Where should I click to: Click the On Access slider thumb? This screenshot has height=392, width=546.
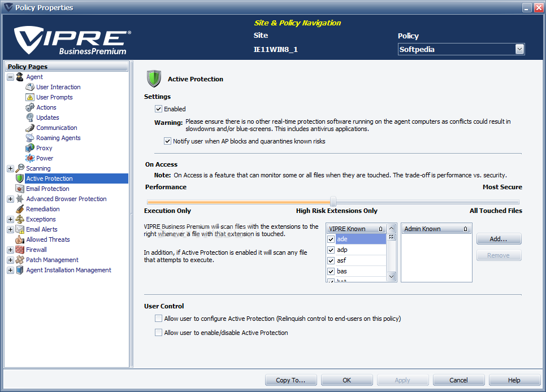(x=333, y=202)
